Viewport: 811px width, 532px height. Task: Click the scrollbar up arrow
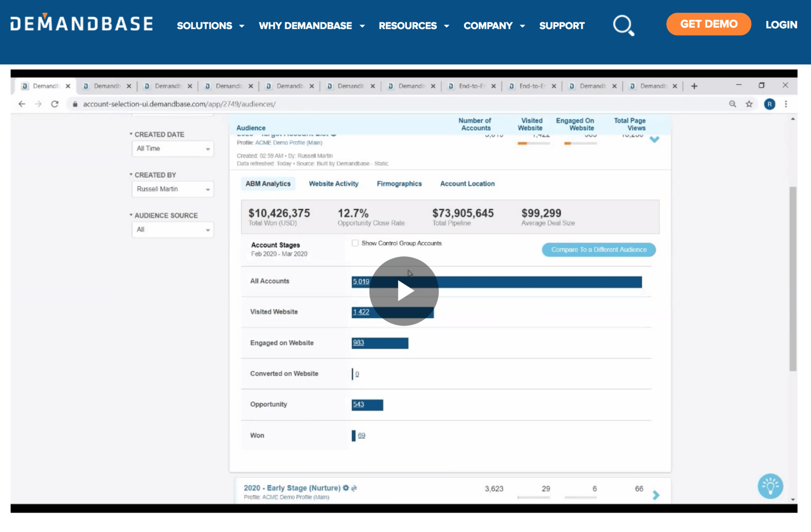click(x=793, y=119)
